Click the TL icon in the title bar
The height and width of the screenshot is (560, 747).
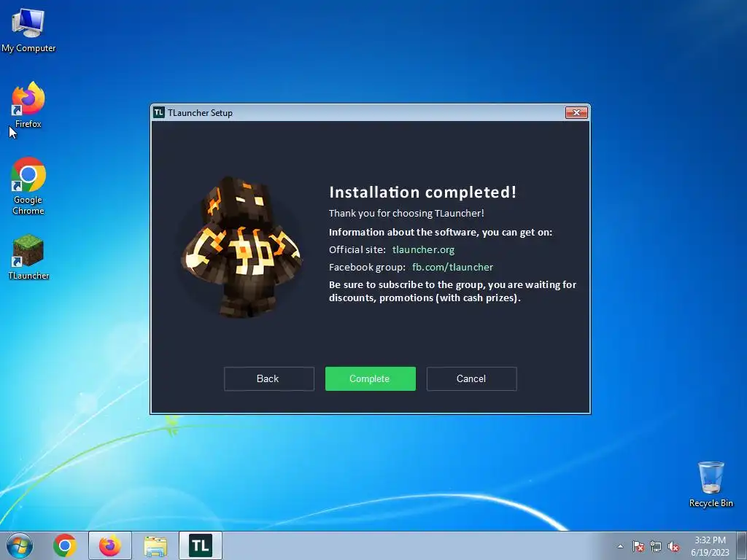point(159,112)
